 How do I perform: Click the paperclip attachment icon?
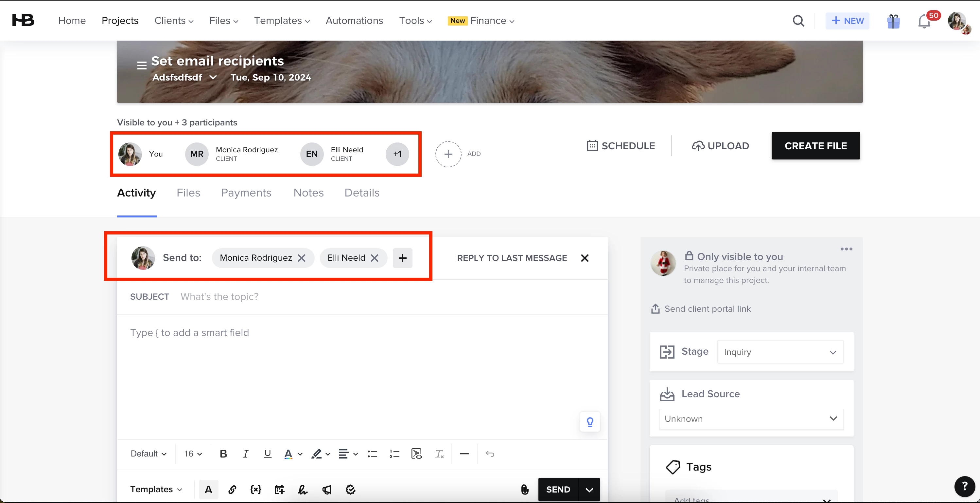click(x=525, y=489)
